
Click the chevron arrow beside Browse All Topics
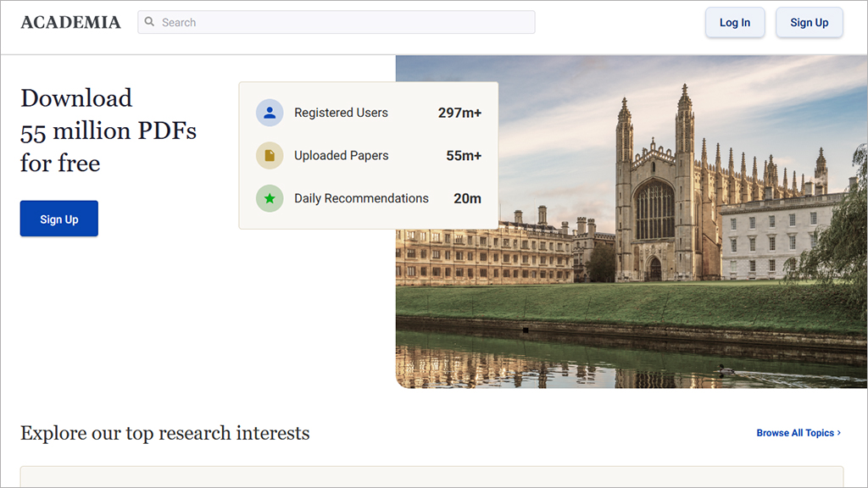[839, 433]
